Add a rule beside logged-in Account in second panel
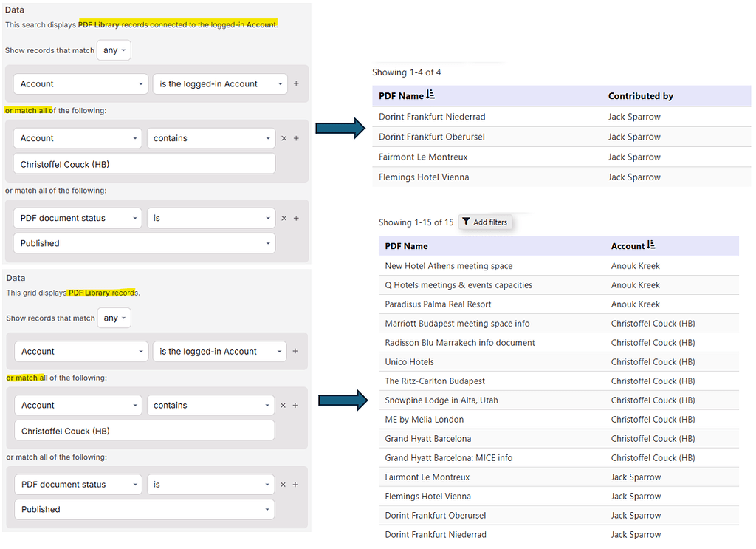The height and width of the screenshot is (549, 756). point(296,351)
